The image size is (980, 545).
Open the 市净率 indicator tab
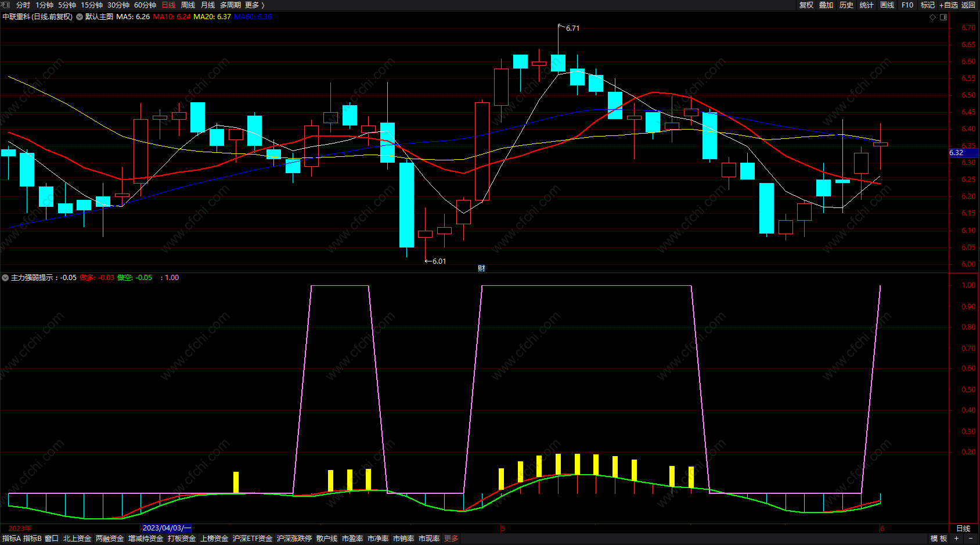click(378, 539)
